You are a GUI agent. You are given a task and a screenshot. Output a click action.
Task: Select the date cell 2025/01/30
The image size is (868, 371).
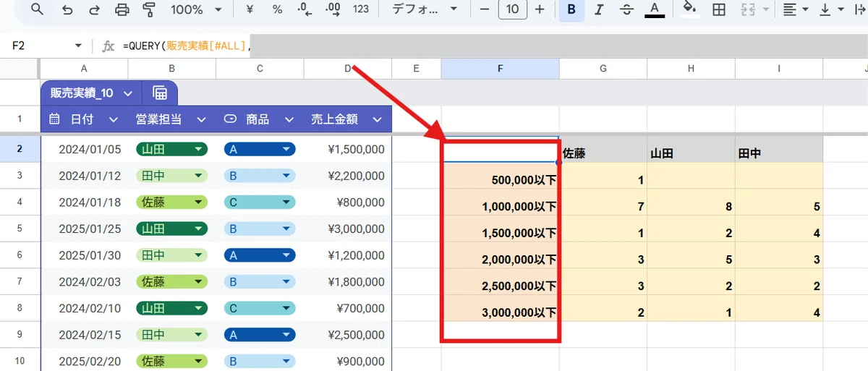(x=84, y=255)
